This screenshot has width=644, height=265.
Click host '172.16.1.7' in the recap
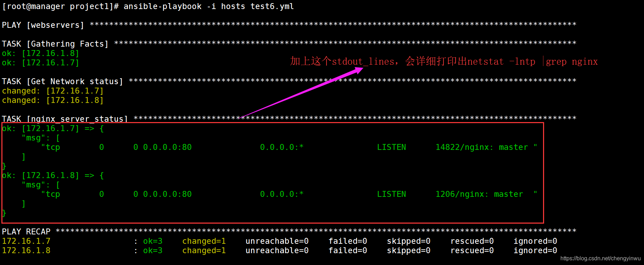click(26, 241)
